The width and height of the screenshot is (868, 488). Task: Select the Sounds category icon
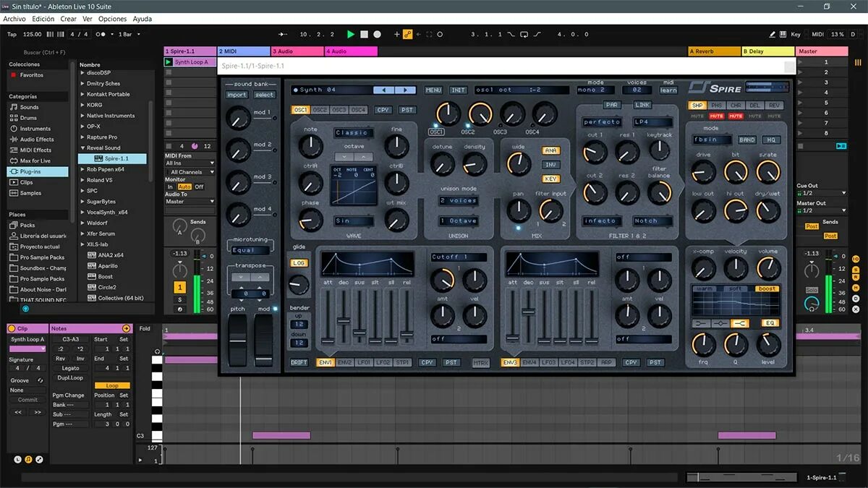click(13, 107)
